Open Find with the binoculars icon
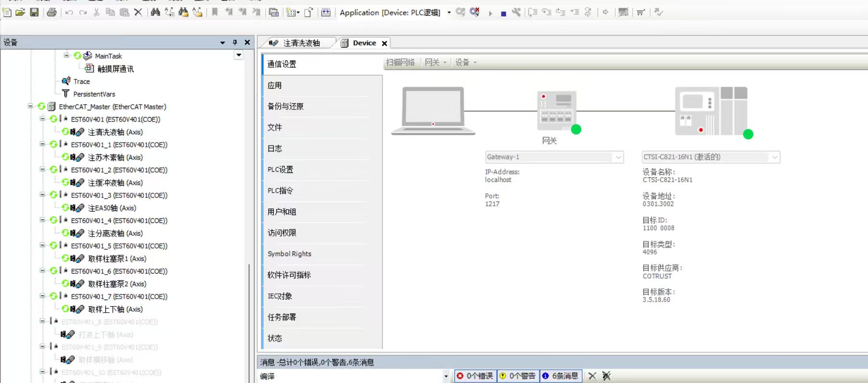 pos(155,12)
